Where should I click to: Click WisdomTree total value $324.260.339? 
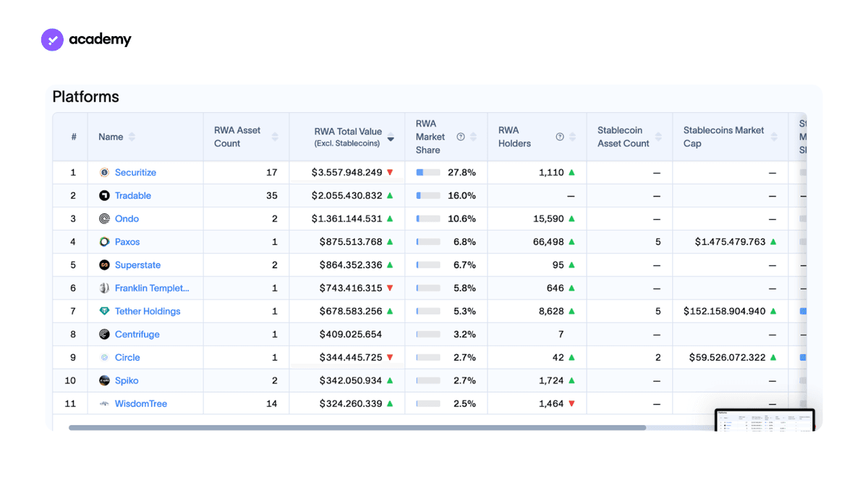(351, 403)
